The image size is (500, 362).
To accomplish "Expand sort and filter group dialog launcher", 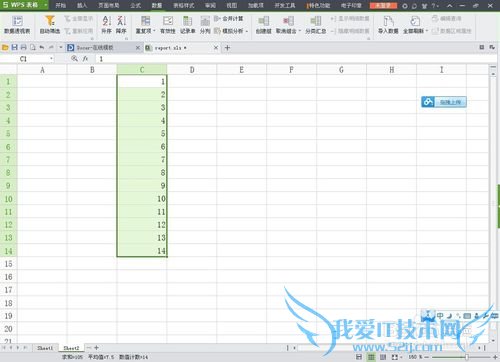I will (x=126, y=38).
